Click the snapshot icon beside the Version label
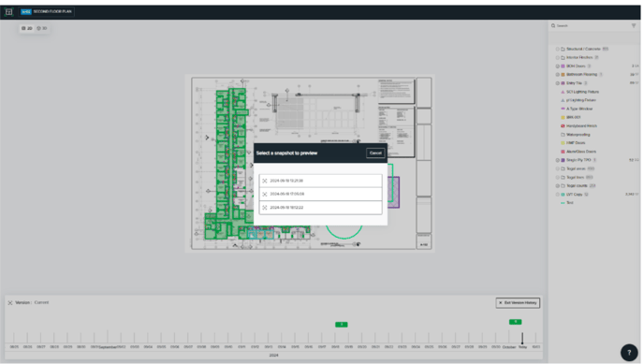 tap(10, 303)
